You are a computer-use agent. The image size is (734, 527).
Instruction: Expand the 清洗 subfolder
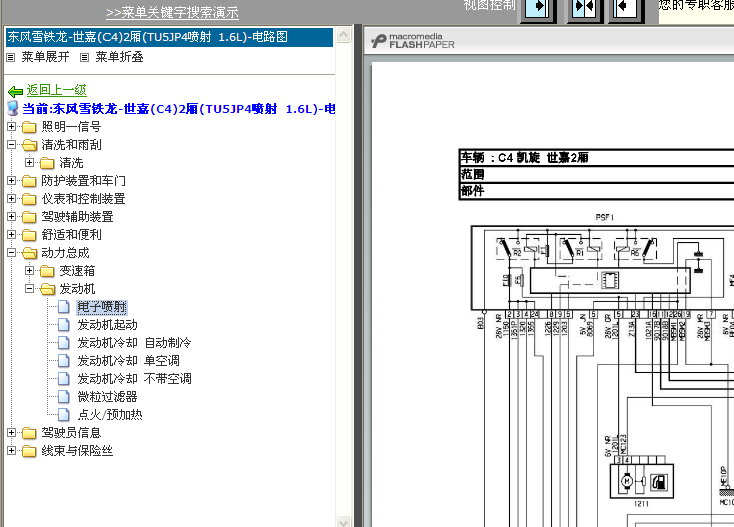tap(29, 163)
